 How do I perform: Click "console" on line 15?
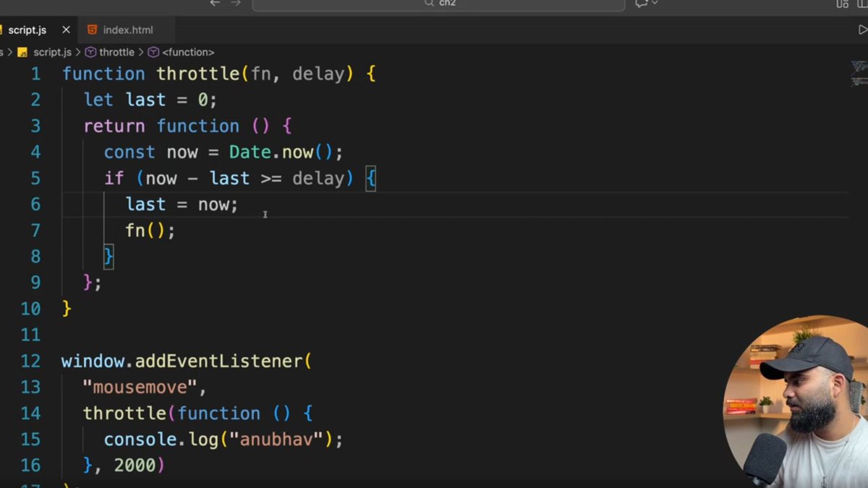140,439
